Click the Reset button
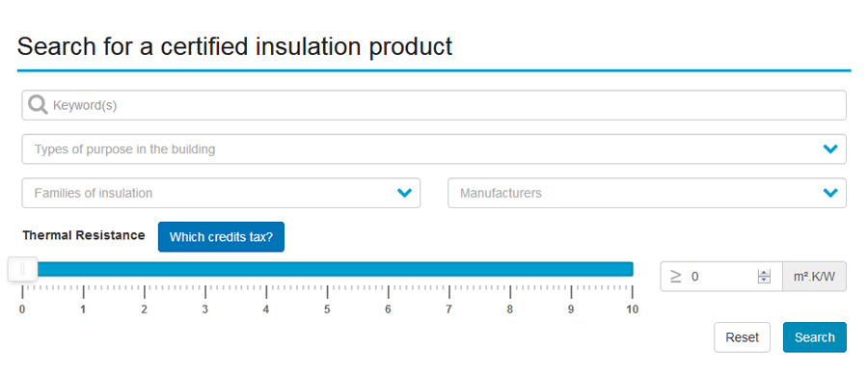Viewport: 868px width, 376px height. pos(742,337)
